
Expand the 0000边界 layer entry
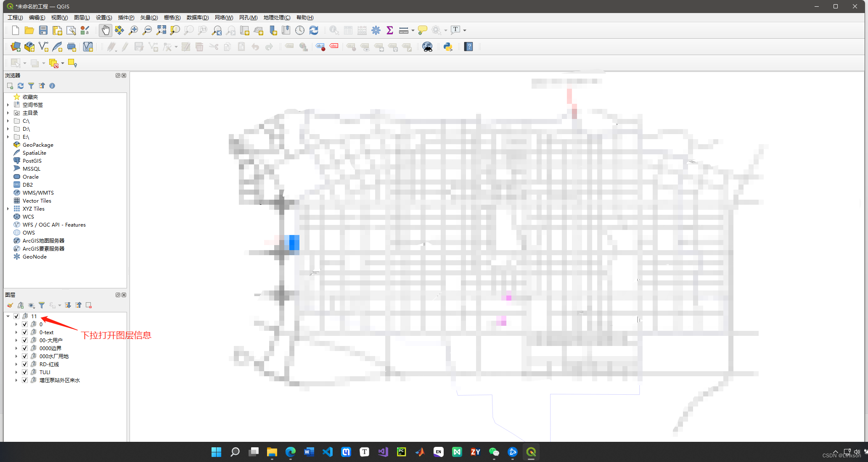click(16, 348)
